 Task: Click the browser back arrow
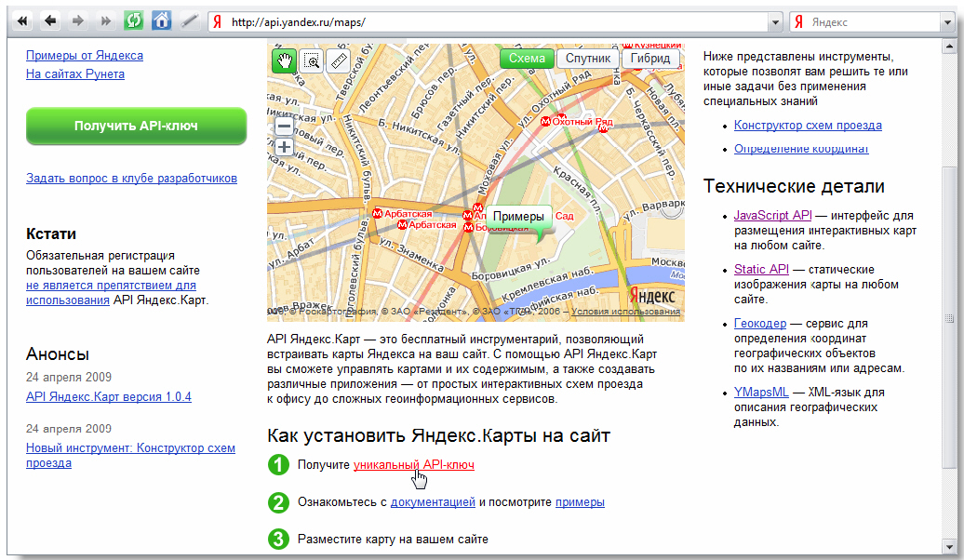click(x=50, y=20)
